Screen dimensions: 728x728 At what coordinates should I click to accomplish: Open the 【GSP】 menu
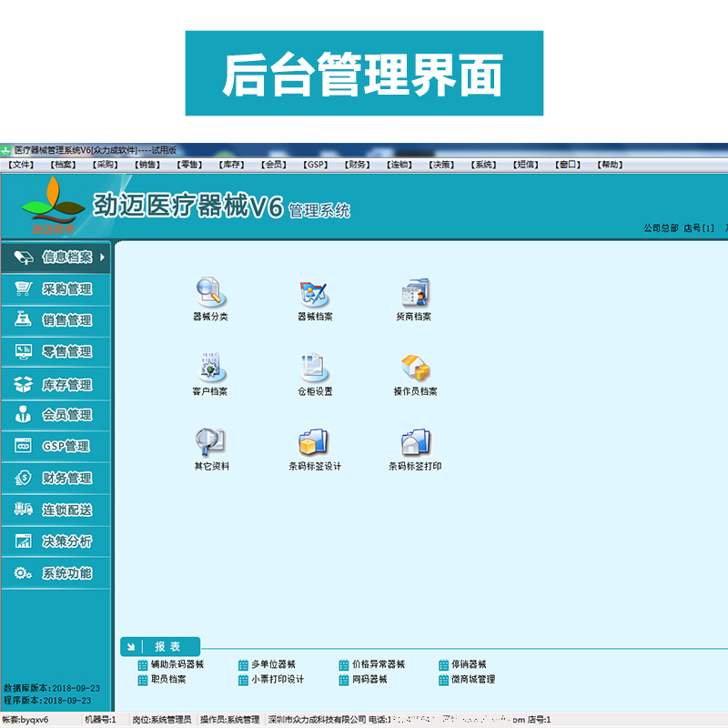(315, 165)
